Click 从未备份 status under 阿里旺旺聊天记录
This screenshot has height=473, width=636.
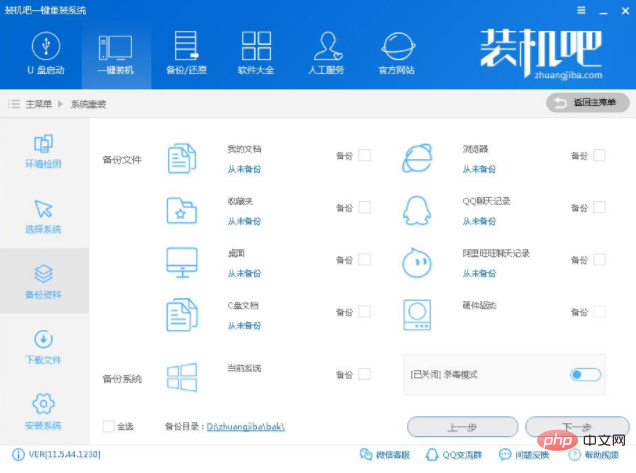(x=479, y=273)
